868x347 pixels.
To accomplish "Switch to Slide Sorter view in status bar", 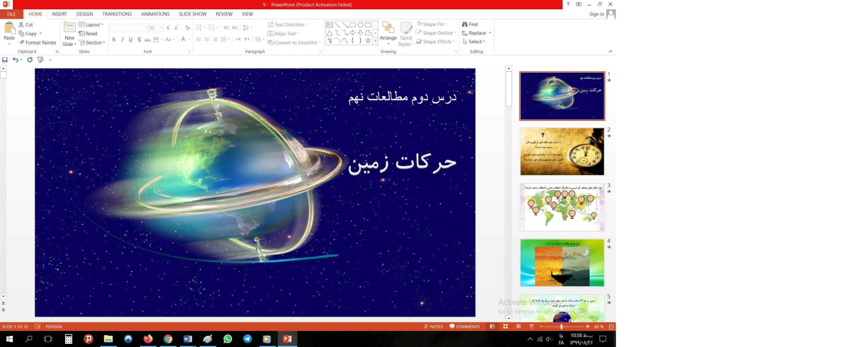I will 505,327.
